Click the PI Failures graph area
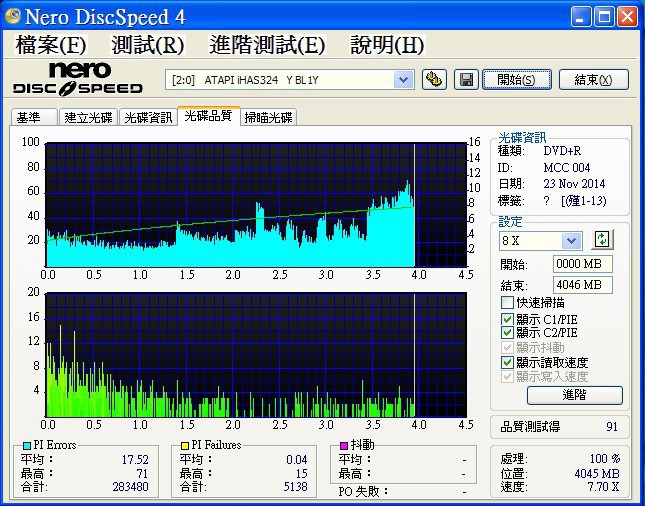645x506 pixels. click(256, 355)
